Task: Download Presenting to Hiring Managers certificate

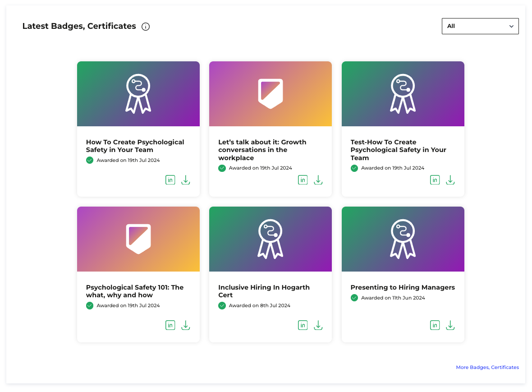Action: click(x=450, y=326)
